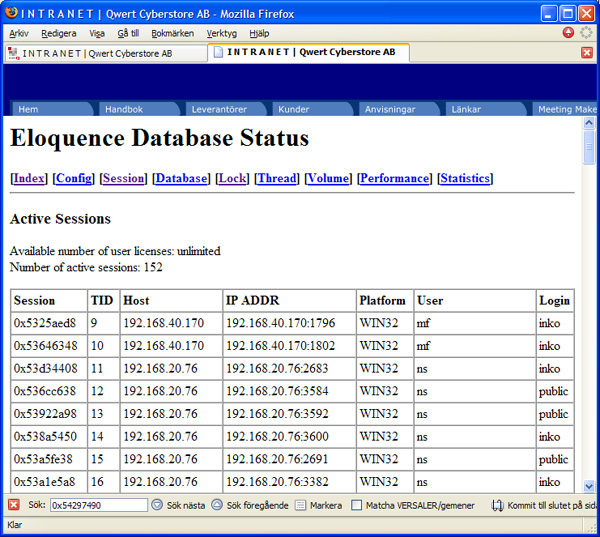Image resolution: width=600 pixels, height=537 pixels.
Task: Click the Active Sessions heading
Action: coord(60,219)
